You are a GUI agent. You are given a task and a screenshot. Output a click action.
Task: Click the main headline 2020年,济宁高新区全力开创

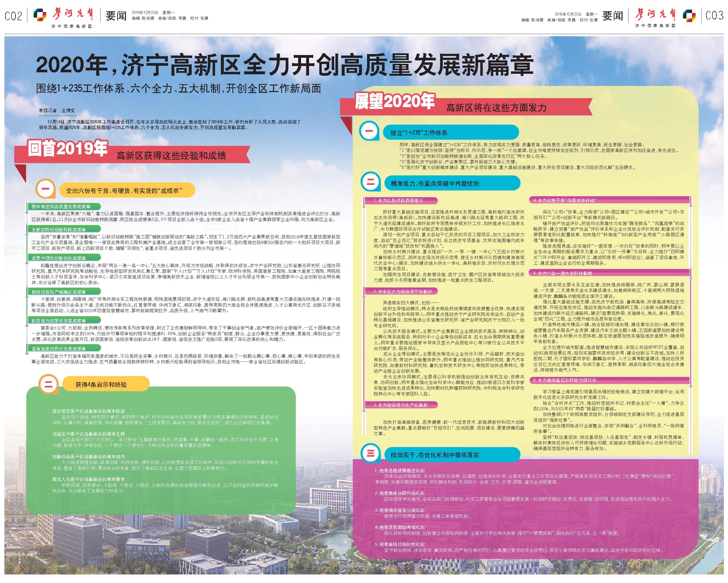coord(284,65)
